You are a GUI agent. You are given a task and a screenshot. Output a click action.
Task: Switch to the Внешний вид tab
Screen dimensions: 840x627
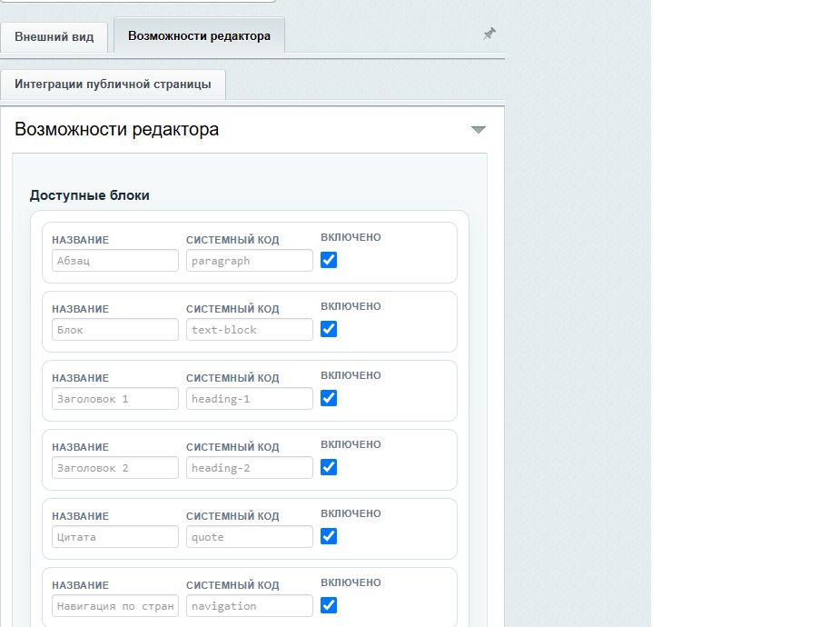coord(54,37)
